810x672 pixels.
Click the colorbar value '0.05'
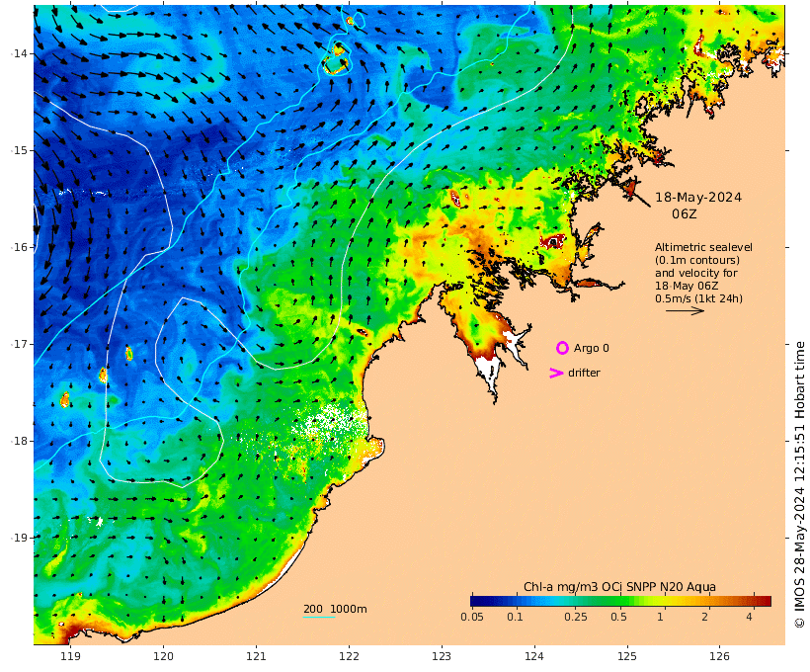tap(472, 617)
